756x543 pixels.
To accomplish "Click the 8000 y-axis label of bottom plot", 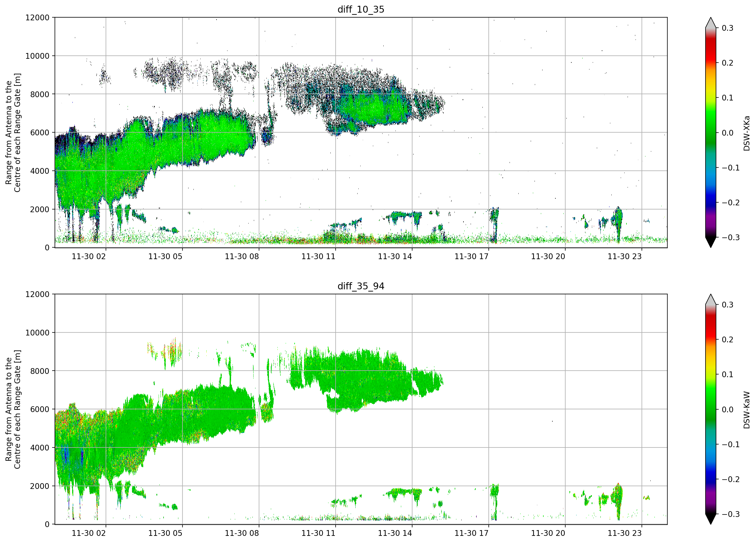I will tap(40, 371).
